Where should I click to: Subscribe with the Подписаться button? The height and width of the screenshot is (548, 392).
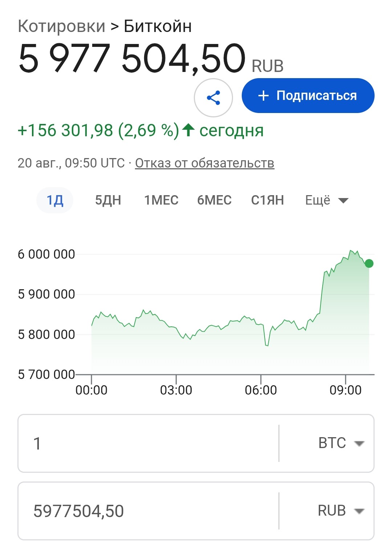click(x=308, y=96)
